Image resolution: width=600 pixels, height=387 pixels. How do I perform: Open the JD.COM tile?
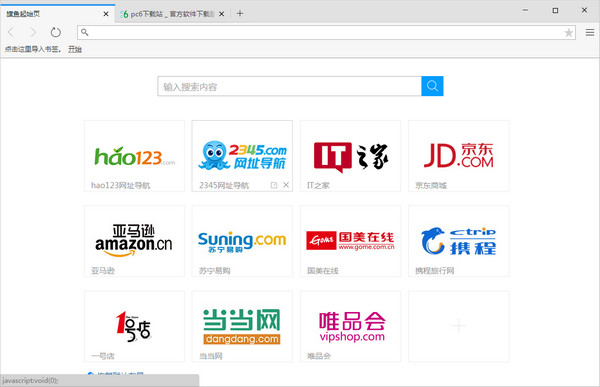(459, 156)
